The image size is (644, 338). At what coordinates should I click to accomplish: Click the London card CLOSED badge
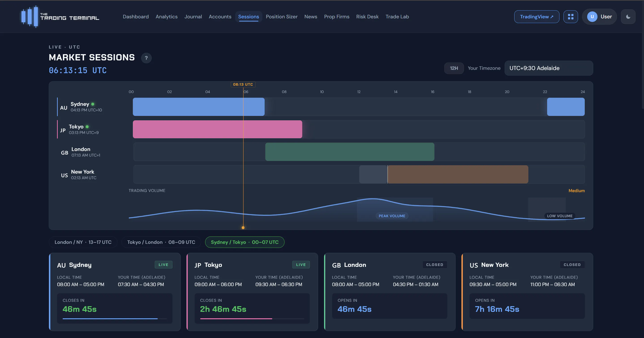[x=434, y=264]
